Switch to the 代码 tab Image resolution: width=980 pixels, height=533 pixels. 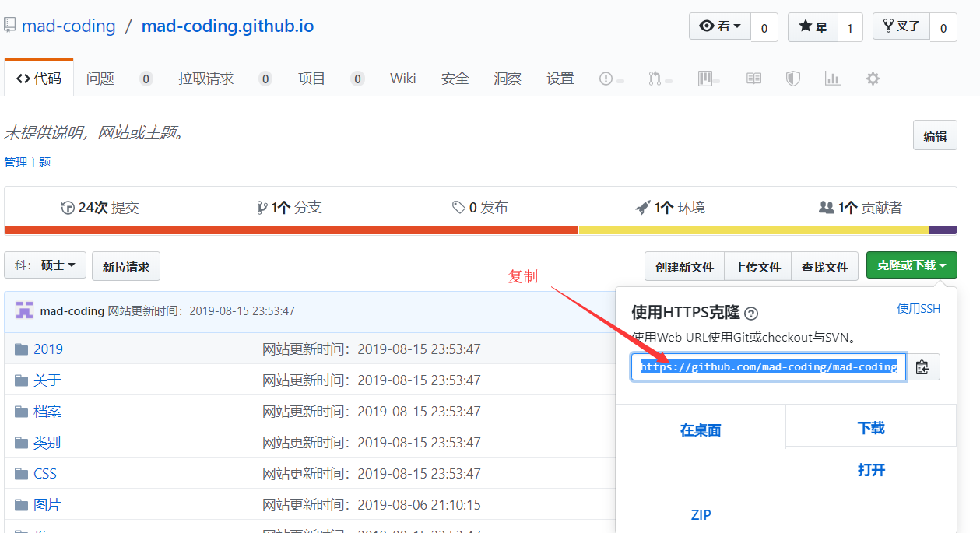(x=39, y=78)
